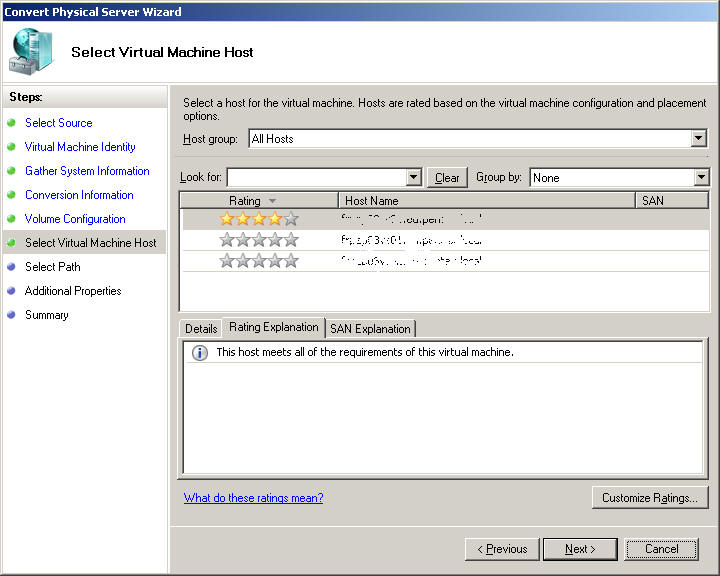Go to Virtual Machine Identity step

80,147
